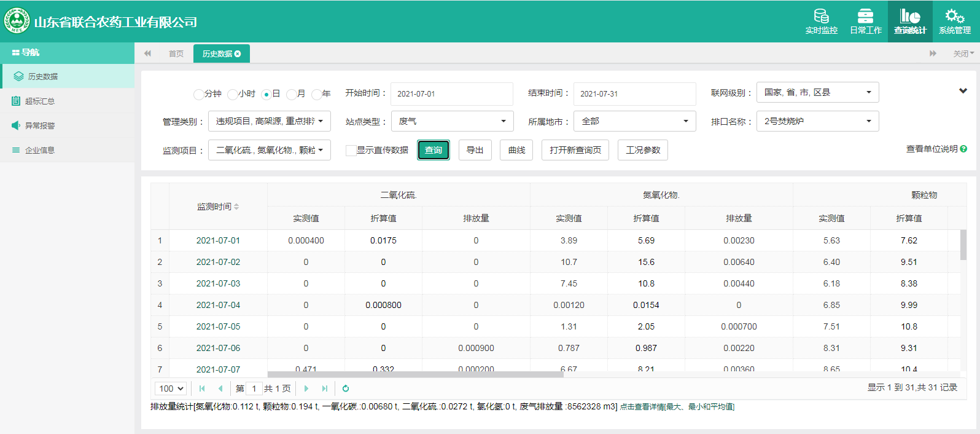Open 超标汇总 in the left navigation
Screen dimensions: 980x434
coord(40,101)
